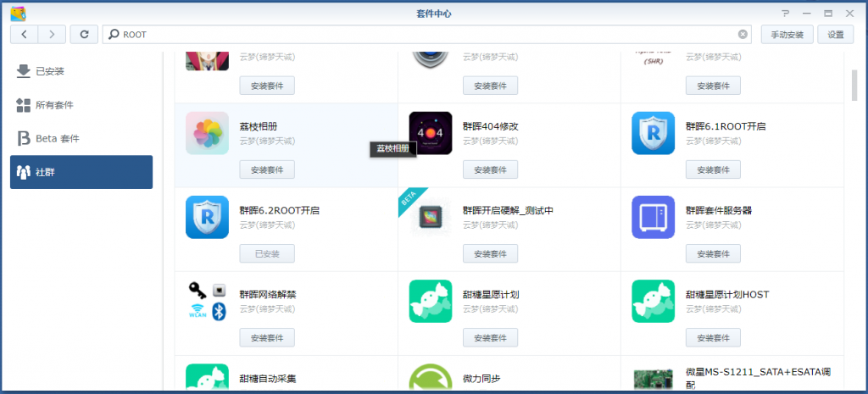Install the 荔枝相册 package
The width and height of the screenshot is (868, 394).
(267, 169)
